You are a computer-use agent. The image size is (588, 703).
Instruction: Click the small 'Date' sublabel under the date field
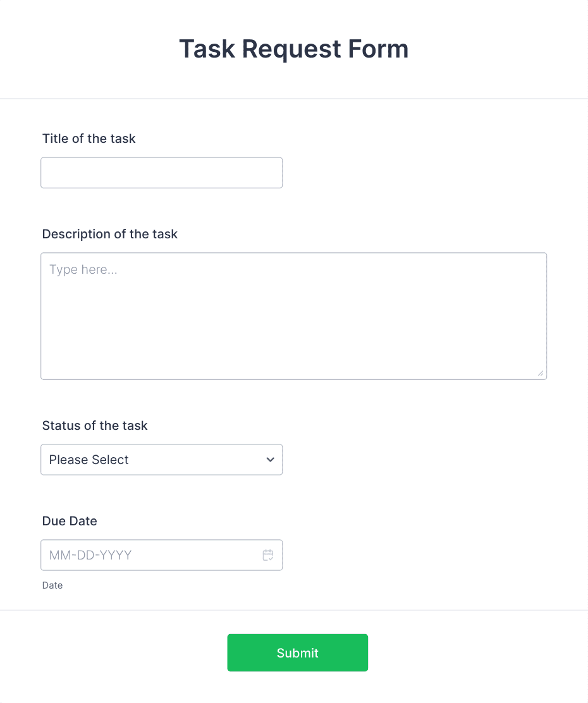[x=52, y=585]
